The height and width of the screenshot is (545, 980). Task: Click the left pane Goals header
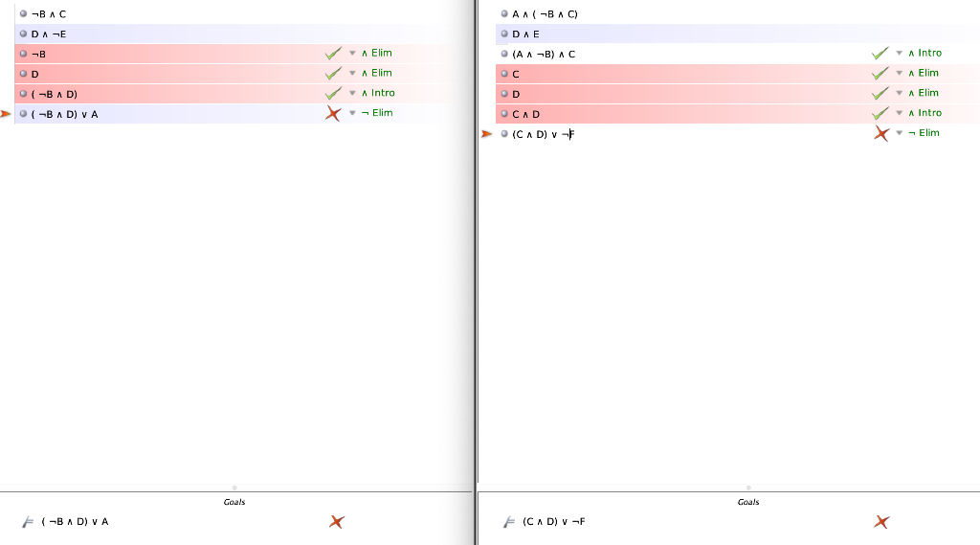point(234,502)
